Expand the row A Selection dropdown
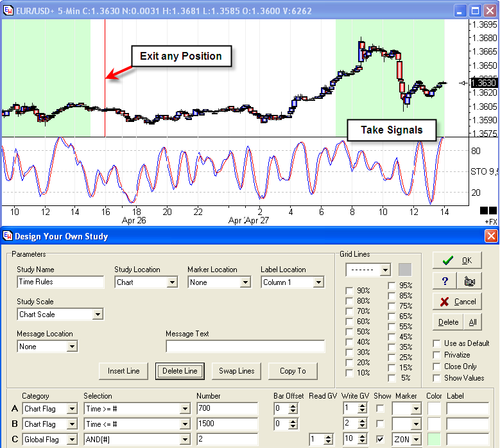500x448 pixels. [x=185, y=409]
